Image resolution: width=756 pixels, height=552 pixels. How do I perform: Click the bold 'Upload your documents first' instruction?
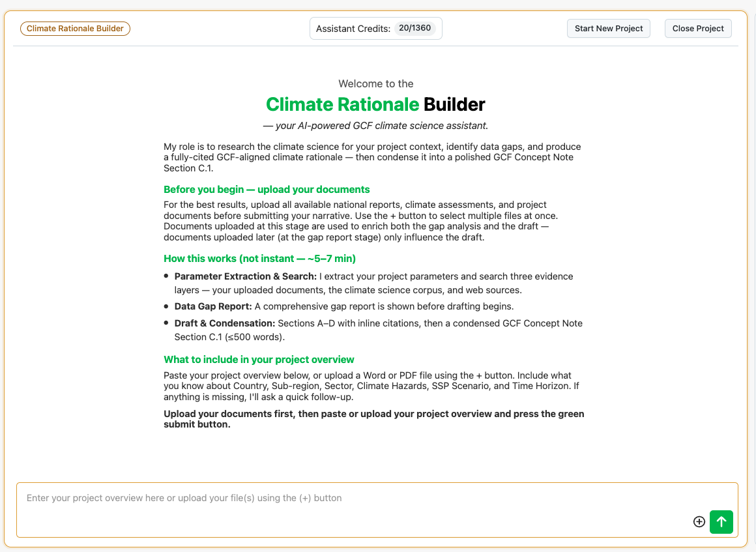[373, 419]
